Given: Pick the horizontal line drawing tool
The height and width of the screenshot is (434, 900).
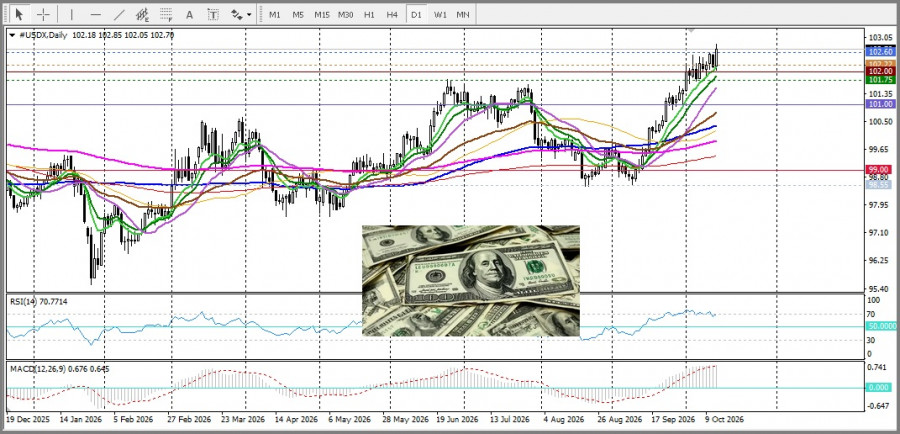Looking at the screenshot, I should [95, 14].
